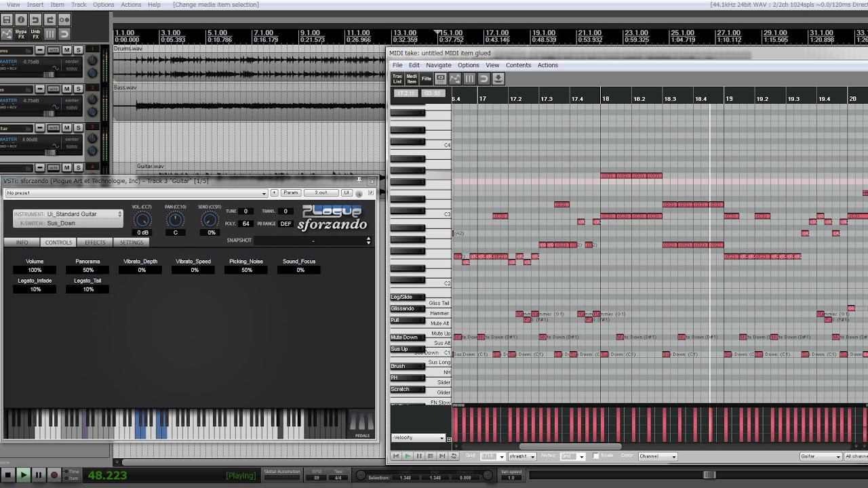
Task: Click the loop icon in MIDI editor toolbar
Action: (484, 79)
